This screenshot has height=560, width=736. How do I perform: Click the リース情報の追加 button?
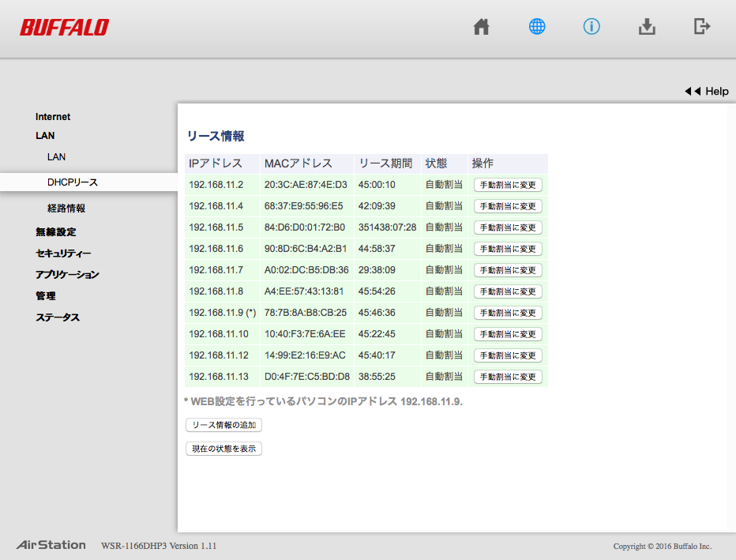pos(224,425)
